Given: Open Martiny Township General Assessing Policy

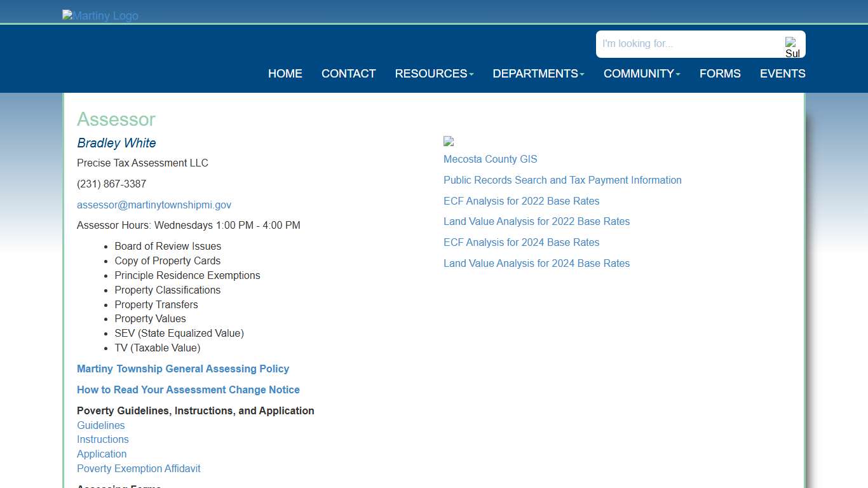Looking at the screenshot, I should coord(183,369).
